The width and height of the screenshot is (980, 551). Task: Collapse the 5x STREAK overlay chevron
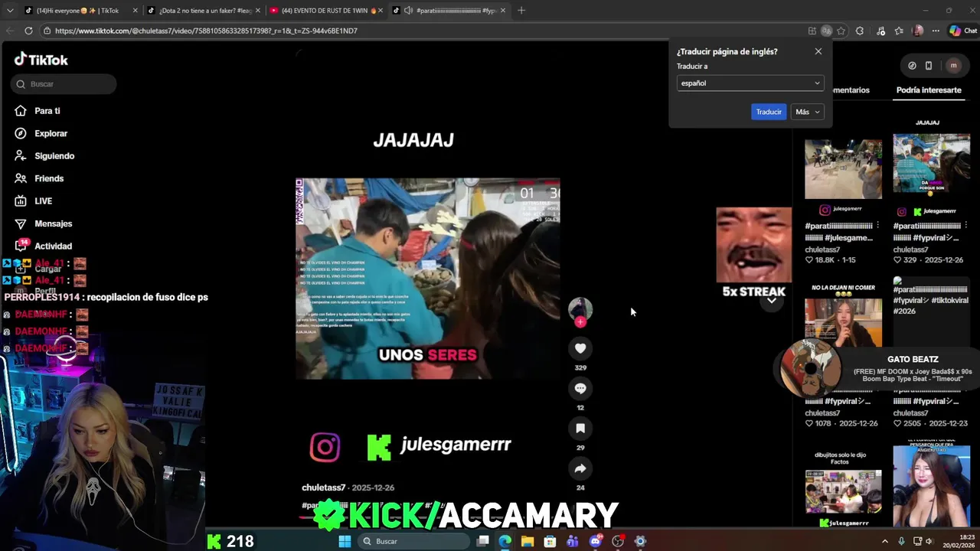(x=772, y=301)
